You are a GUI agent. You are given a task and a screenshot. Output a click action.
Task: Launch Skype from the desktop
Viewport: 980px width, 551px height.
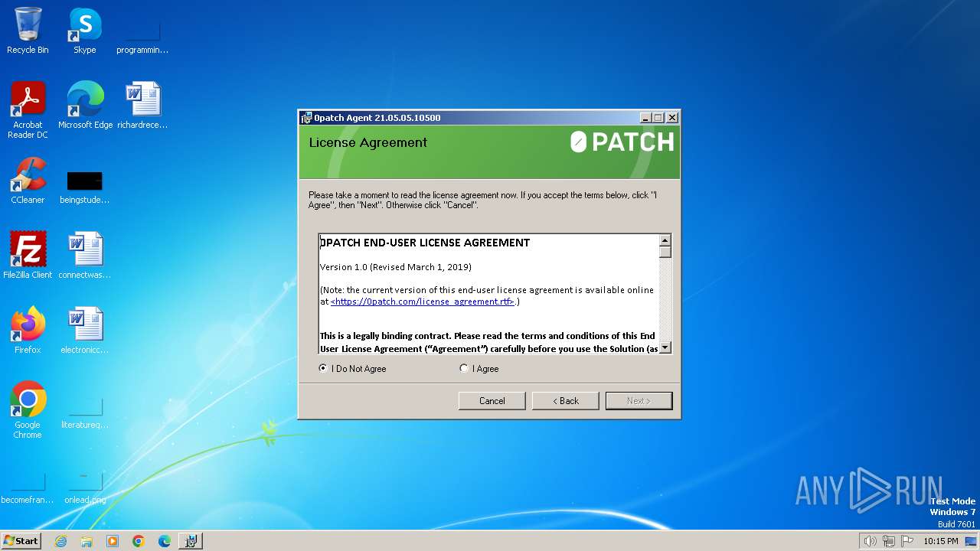point(84,31)
